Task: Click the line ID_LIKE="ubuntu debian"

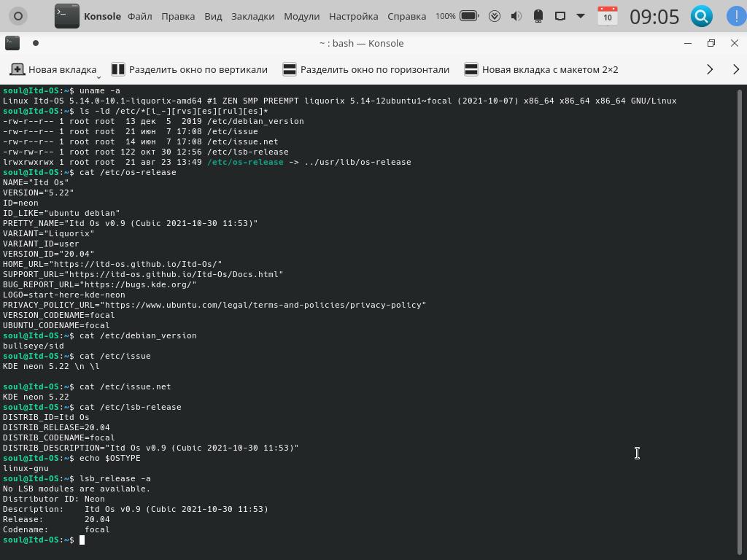Action: click(61, 214)
